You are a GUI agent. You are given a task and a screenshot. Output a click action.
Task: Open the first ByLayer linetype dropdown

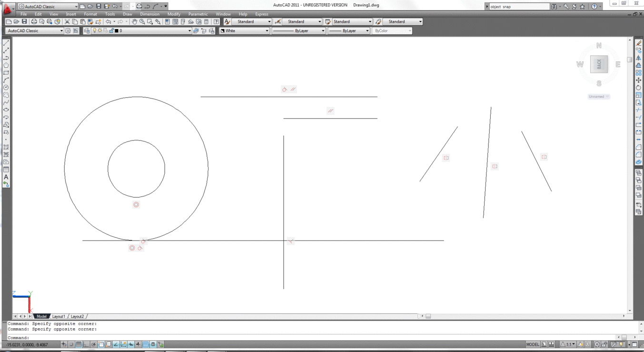(298, 30)
